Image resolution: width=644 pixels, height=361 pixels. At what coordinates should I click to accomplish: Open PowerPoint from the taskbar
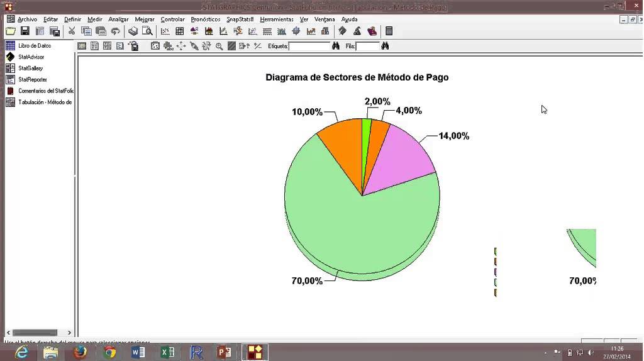(x=225, y=352)
